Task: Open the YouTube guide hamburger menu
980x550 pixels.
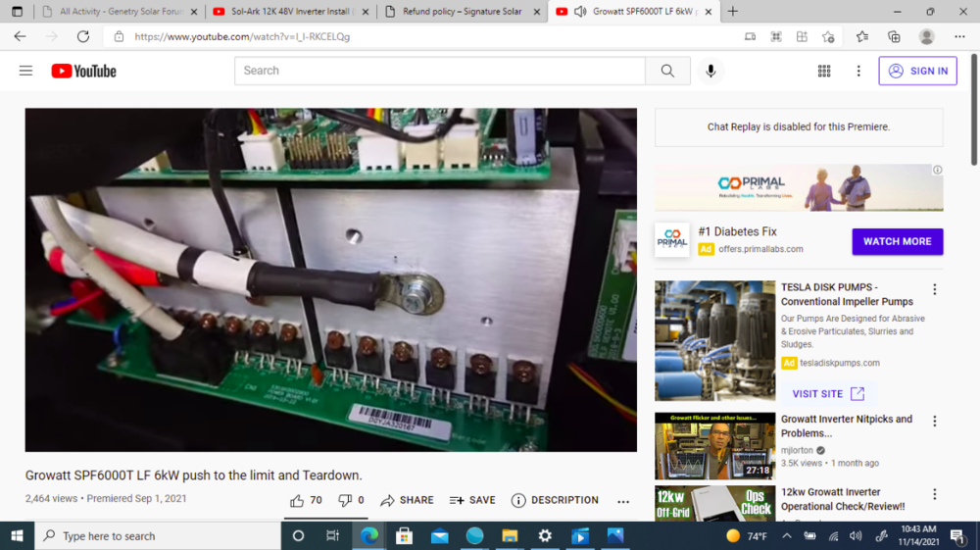Action: click(25, 71)
